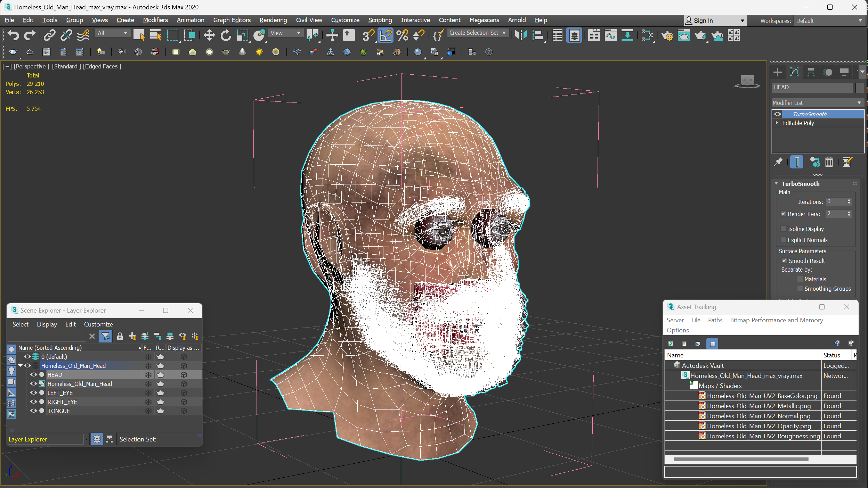
Task: Open the Sign In dropdown
Action: [x=715, y=21]
